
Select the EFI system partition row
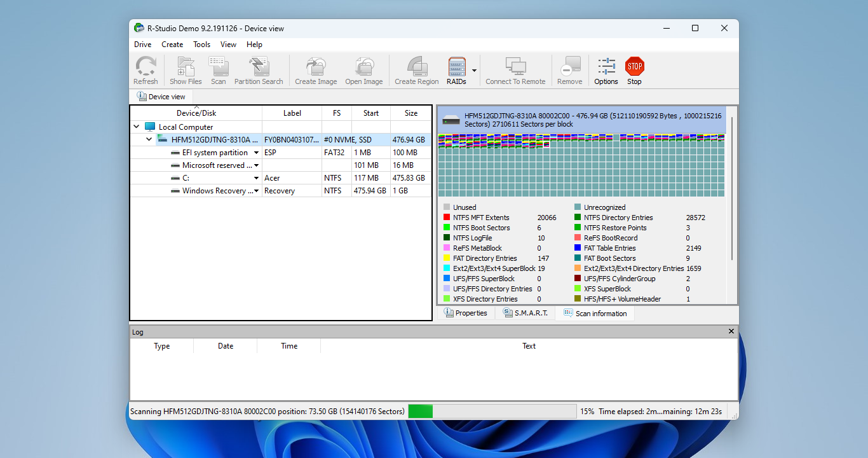pos(281,153)
